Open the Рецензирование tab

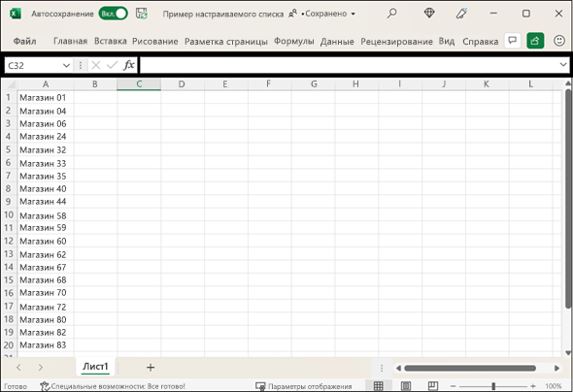(396, 42)
